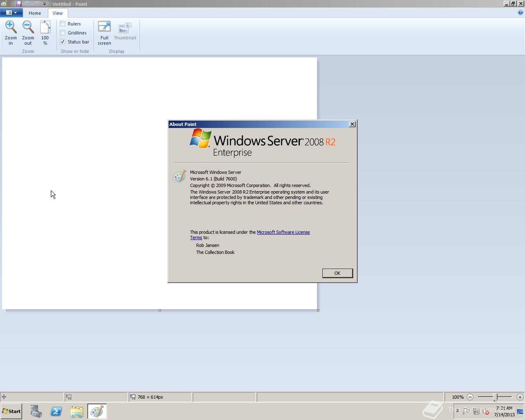The image size is (525, 420).
Task: Uncheck the Status bar checkbox
Action: point(63,42)
